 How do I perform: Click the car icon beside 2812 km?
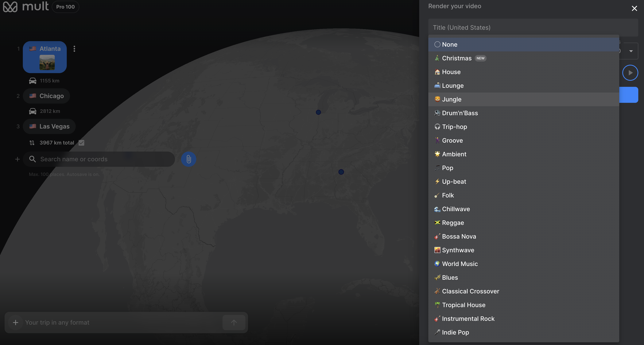point(33,111)
